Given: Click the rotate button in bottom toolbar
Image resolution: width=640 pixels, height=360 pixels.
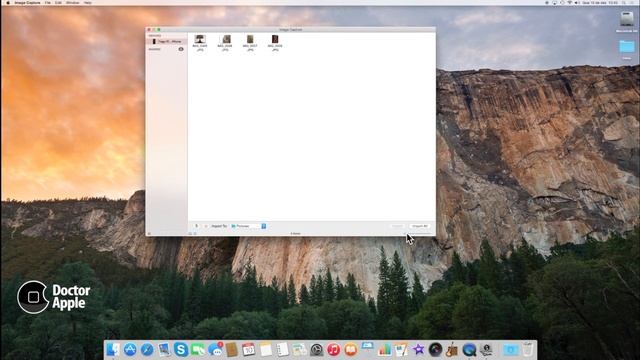Looking at the screenshot, I should pyautogui.click(x=196, y=226).
